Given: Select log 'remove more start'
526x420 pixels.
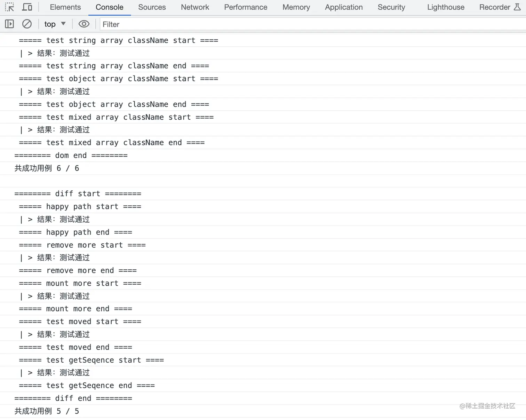Looking at the screenshot, I should pos(263,245).
